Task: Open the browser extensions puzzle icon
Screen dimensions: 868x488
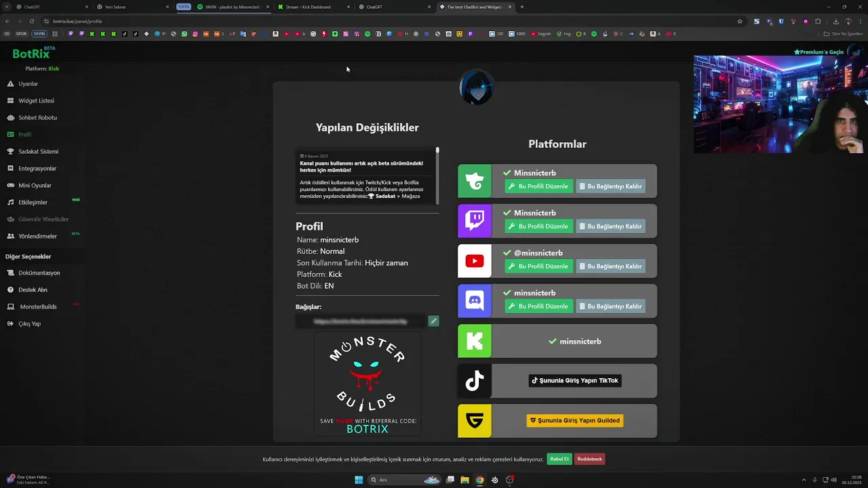Action: [818, 21]
